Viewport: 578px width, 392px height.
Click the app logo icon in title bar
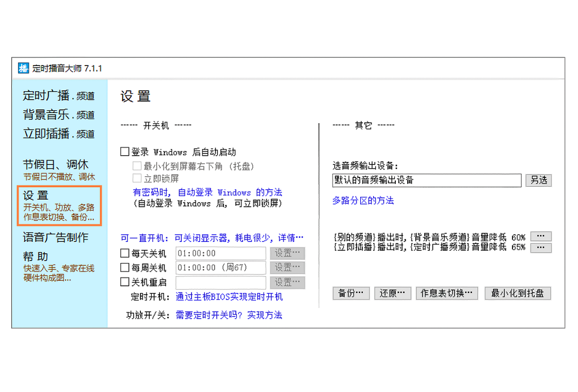[23, 68]
